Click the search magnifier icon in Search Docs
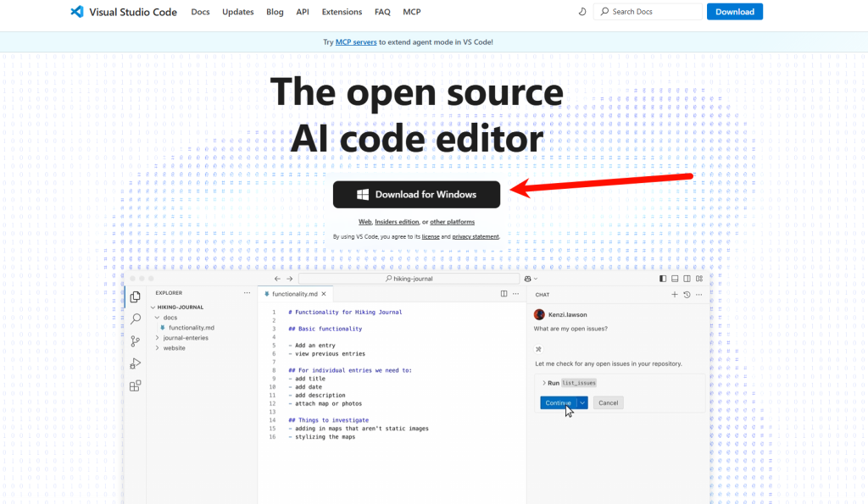868x504 pixels. tap(604, 12)
